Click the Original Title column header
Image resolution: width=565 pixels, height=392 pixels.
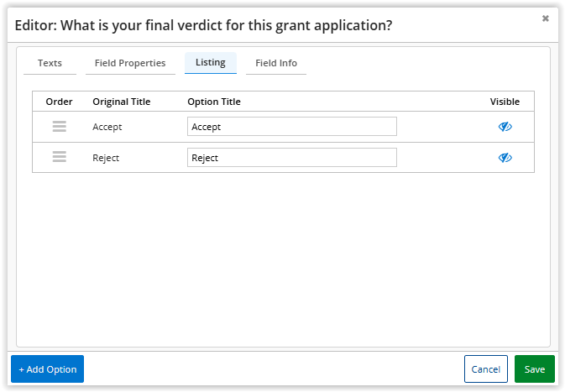click(x=122, y=102)
